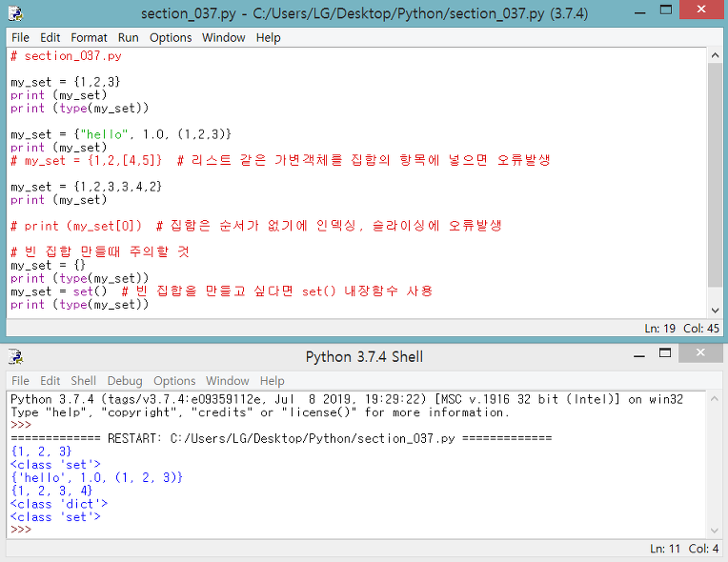Click Shell output '{1, 2, 3}'
This screenshot has height=562, width=728.
click(41, 452)
